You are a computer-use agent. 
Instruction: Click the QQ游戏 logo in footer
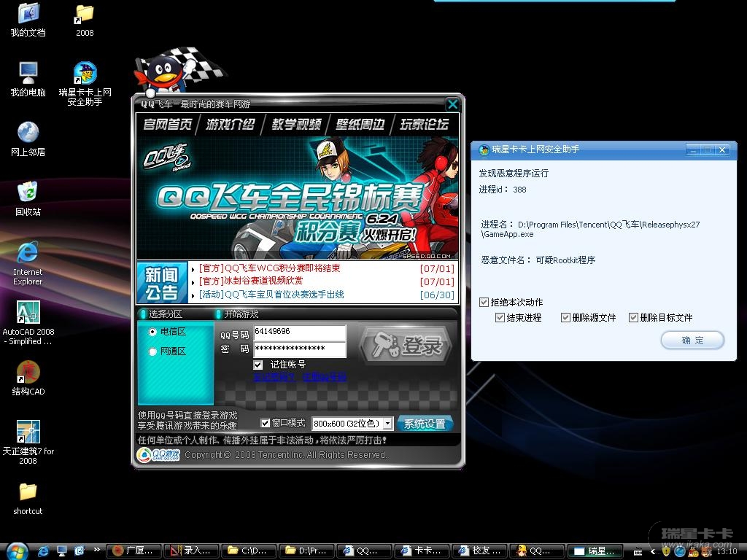(x=158, y=455)
